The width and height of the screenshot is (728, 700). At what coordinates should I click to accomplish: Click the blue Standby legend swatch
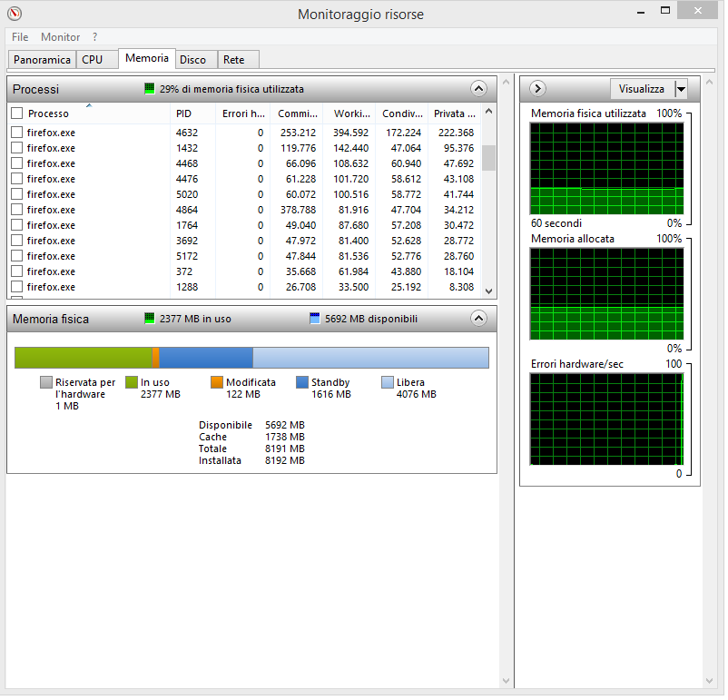pyautogui.click(x=303, y=384)
